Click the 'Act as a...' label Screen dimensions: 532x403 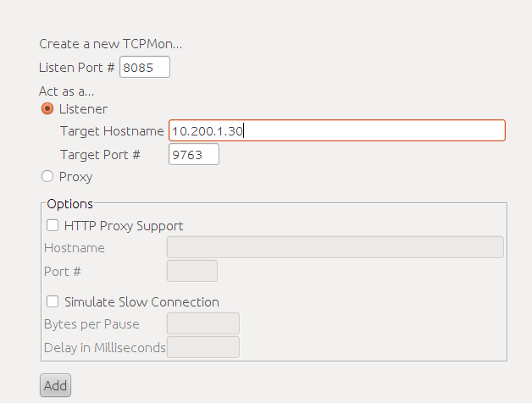[66, 91]
